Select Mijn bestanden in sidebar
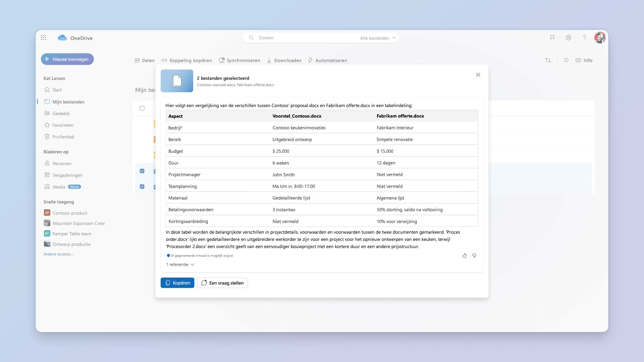Screen dimensions: 644x362 tap(64, 102)
